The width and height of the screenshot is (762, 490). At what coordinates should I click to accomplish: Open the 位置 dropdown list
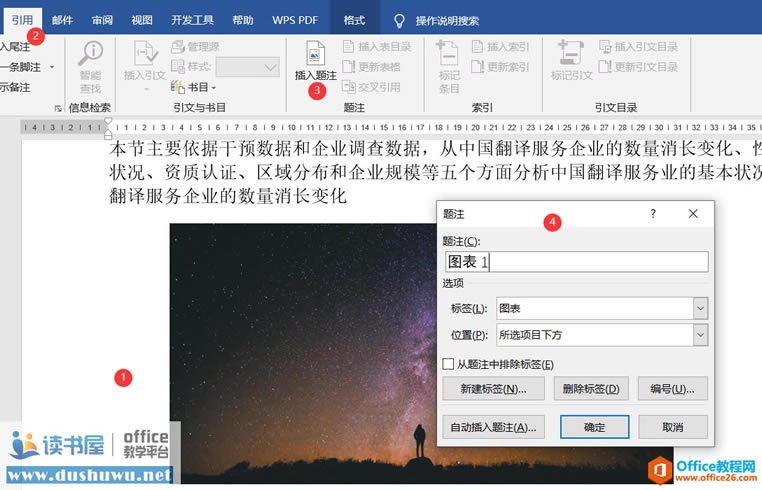[700, 335]
